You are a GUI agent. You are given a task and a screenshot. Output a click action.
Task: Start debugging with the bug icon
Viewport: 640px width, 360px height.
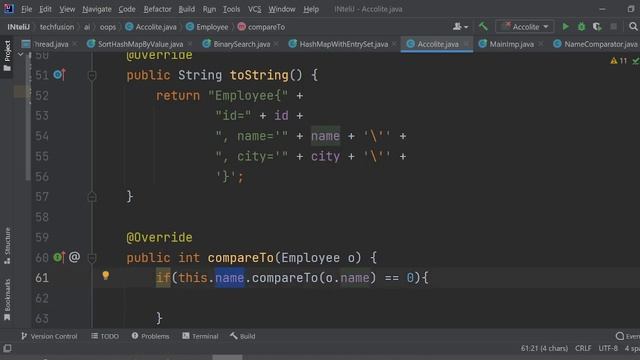[581, 27]
